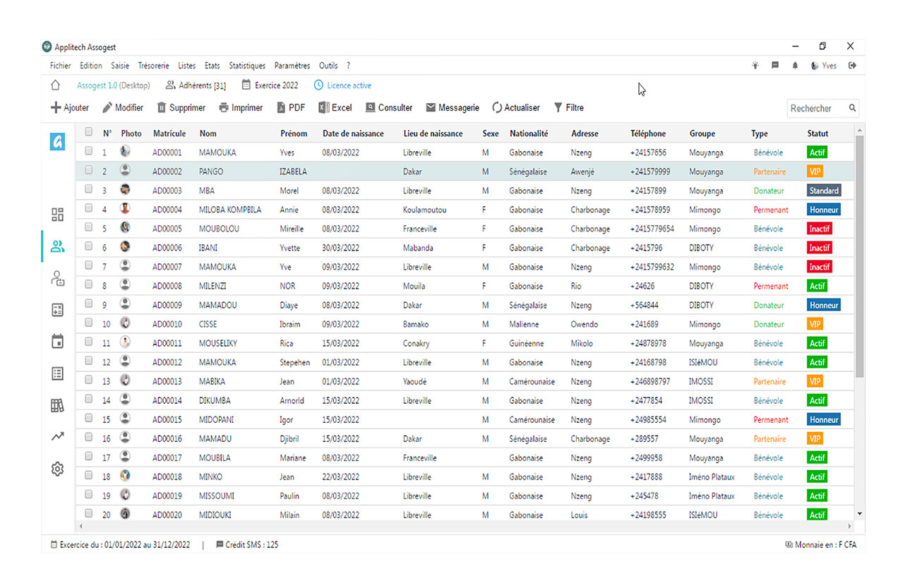This screenshot has width=910, height=588.
Task: Export the list to PDF
Action: tap(291, 108)
